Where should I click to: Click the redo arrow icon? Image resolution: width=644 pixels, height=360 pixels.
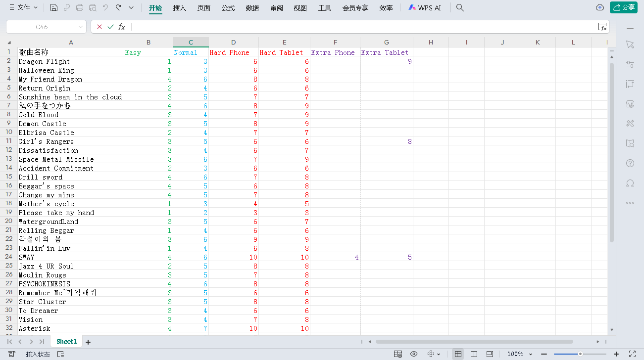coord(118,8)
